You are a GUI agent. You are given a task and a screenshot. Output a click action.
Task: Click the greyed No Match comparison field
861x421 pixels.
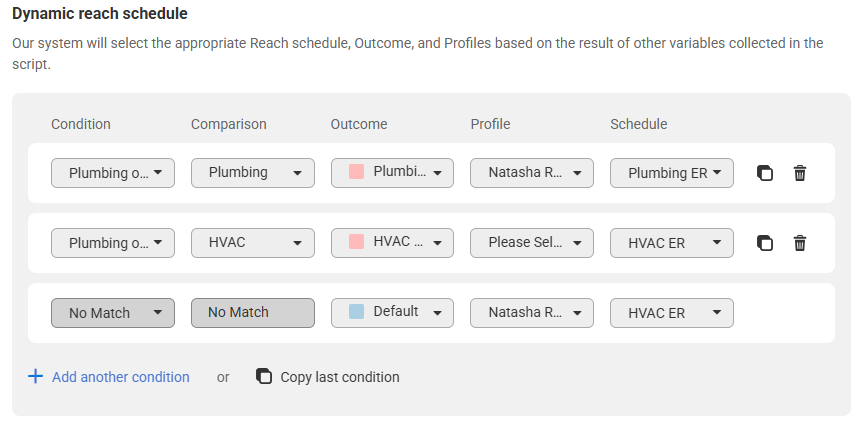253,313
